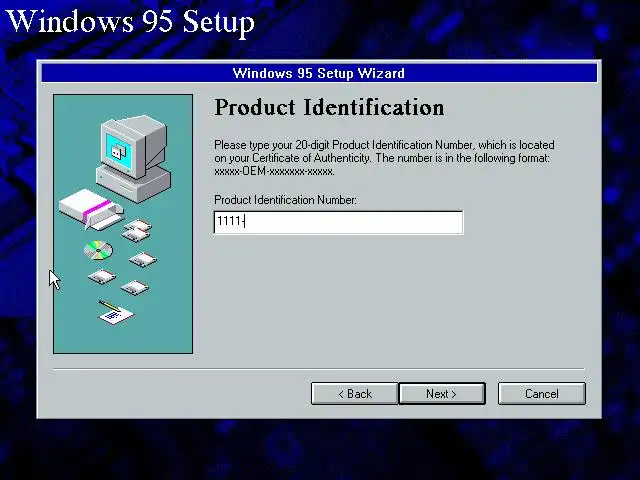Click the 'Please type your 20-digit' instruction line

point(384,145)
